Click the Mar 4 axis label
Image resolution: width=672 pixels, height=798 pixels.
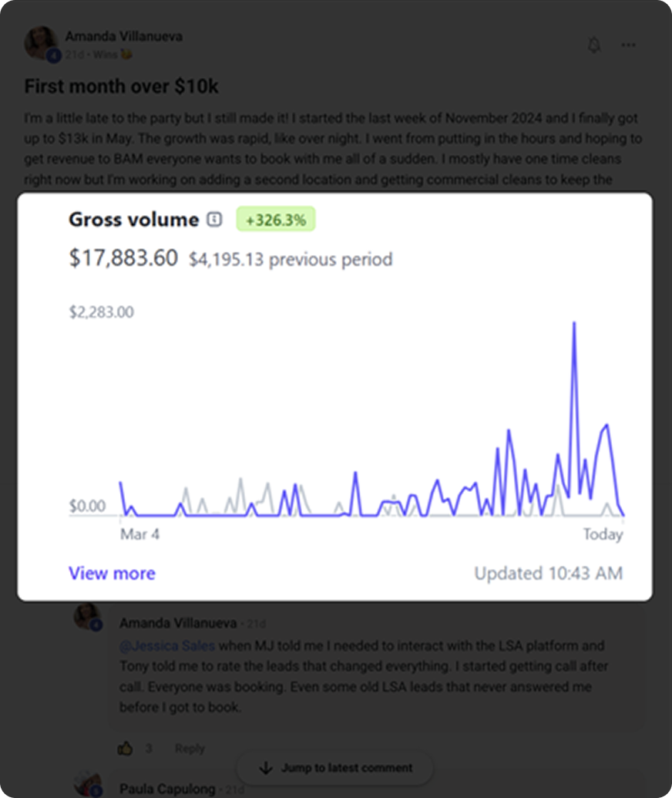point(139,534)
